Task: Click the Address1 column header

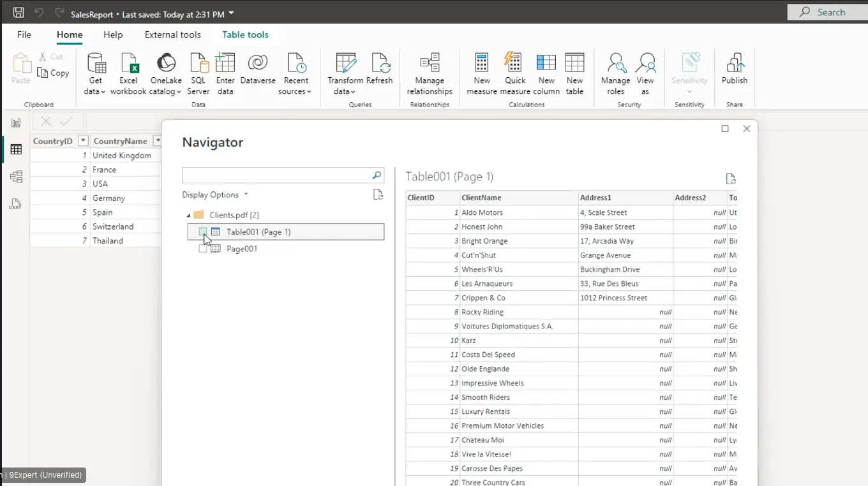Action: (625, 198)
